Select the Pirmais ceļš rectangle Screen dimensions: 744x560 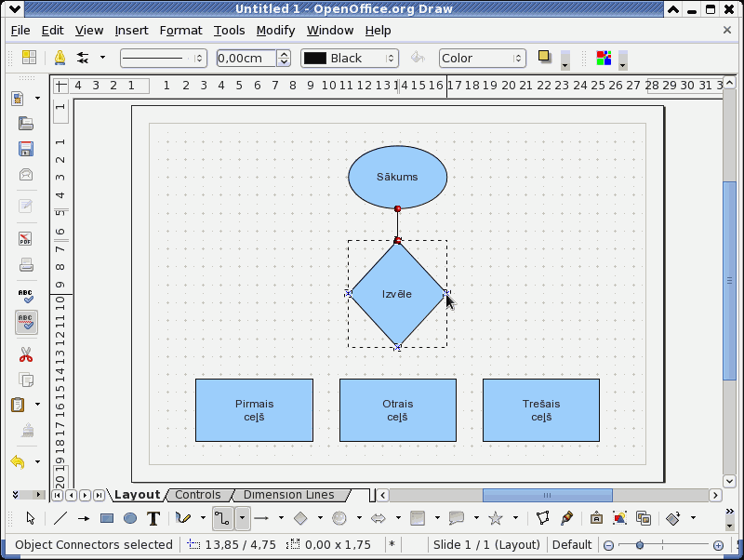(254, 410)
